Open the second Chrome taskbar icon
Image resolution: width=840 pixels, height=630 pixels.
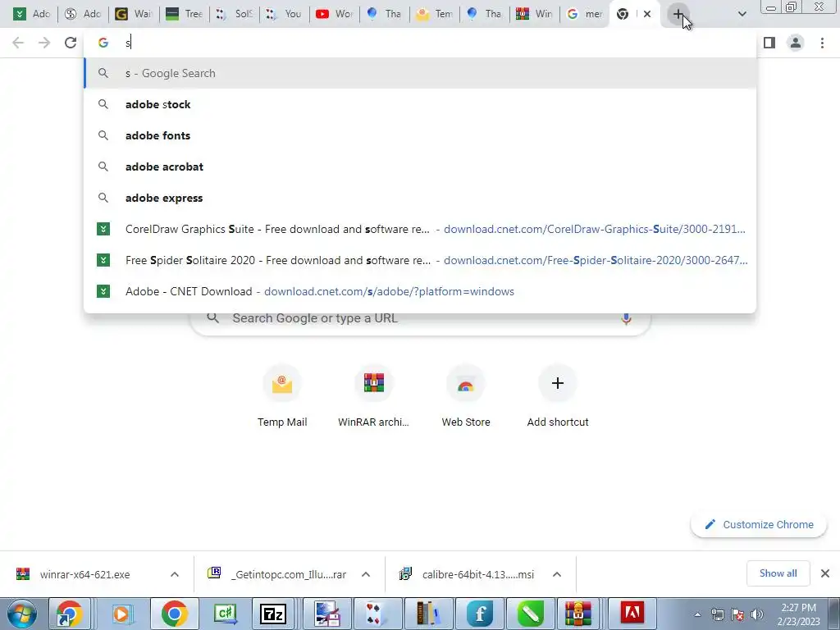[x=174, y=614]
